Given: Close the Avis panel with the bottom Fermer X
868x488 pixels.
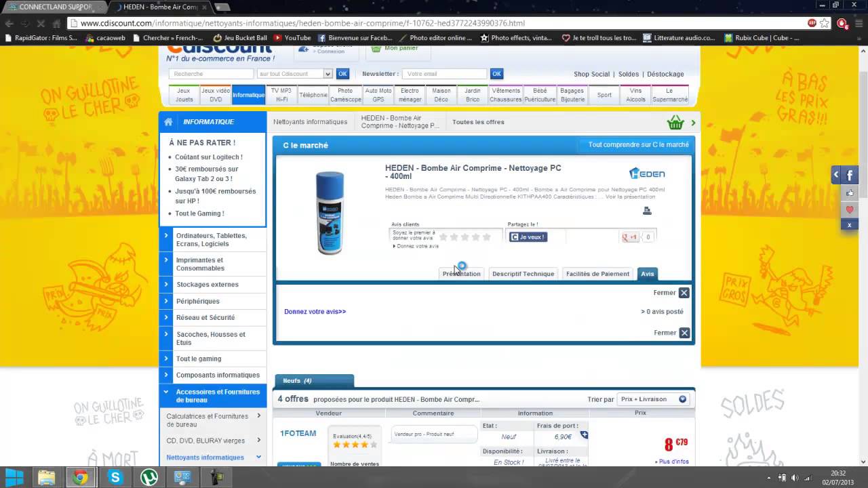Looking at the screenshot, I should pos(684,333).
